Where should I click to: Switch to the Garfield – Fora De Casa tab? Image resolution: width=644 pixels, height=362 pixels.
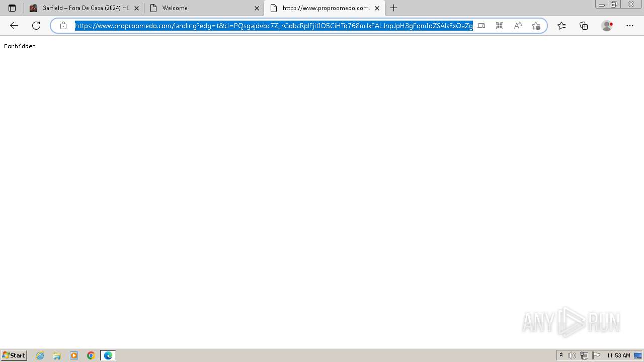(x=84, y=8)
